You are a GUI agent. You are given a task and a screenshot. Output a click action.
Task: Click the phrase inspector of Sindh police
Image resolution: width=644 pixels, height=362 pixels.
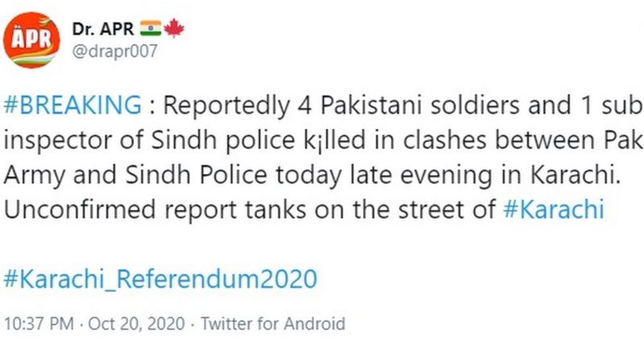point(149,140)
